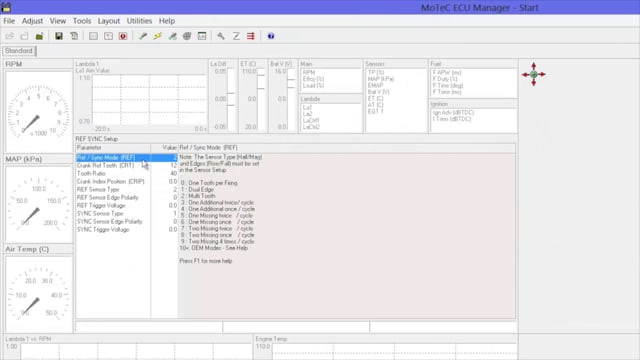Click the Engine Temp chart at bottom
Image resolution: width=640 pixels, height=360 pixels.
(x=395, y=351)
